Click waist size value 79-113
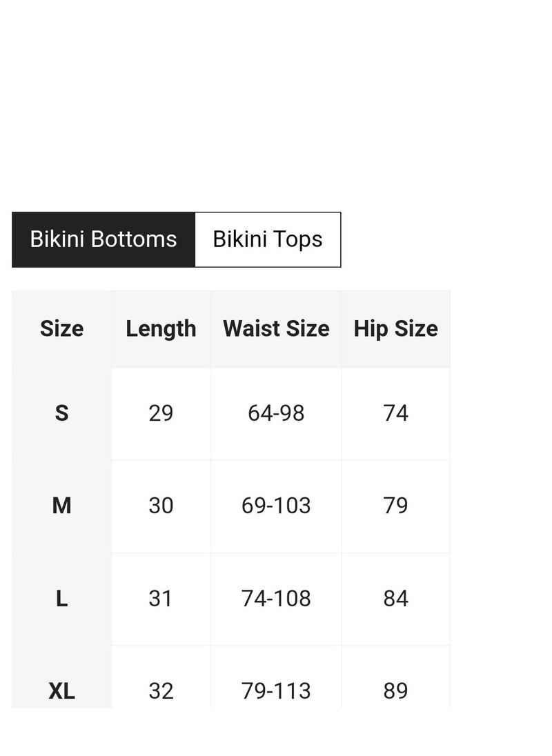The height and width of the screenshot is (756, 552). tap(276, 691)
